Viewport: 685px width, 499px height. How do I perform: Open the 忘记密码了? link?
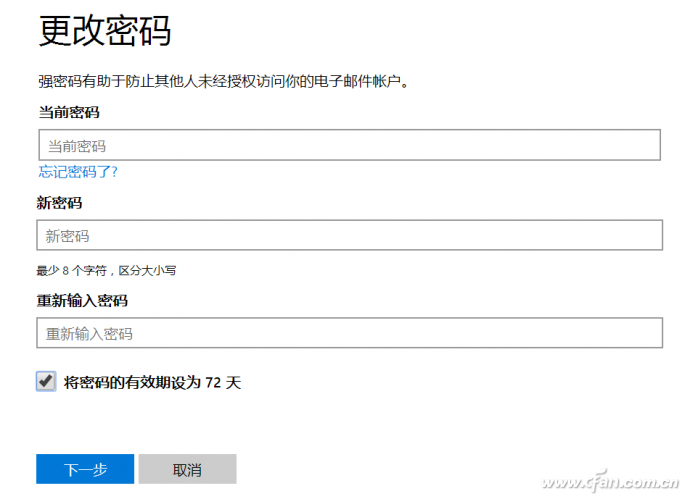pyautogui.click(x=78, y=171)
